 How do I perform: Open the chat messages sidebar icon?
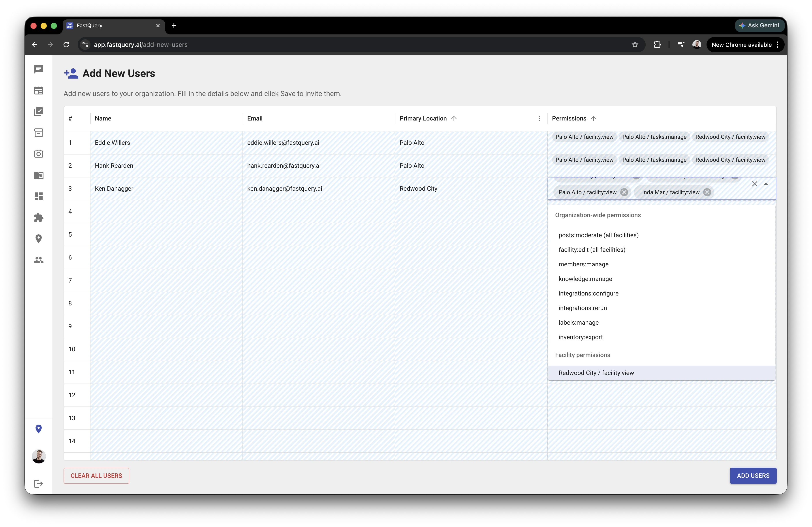[39, 69]
